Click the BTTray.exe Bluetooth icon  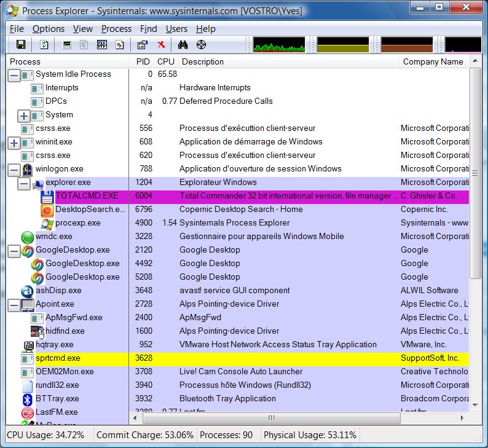pyautogui.click(x=28, y=399)
